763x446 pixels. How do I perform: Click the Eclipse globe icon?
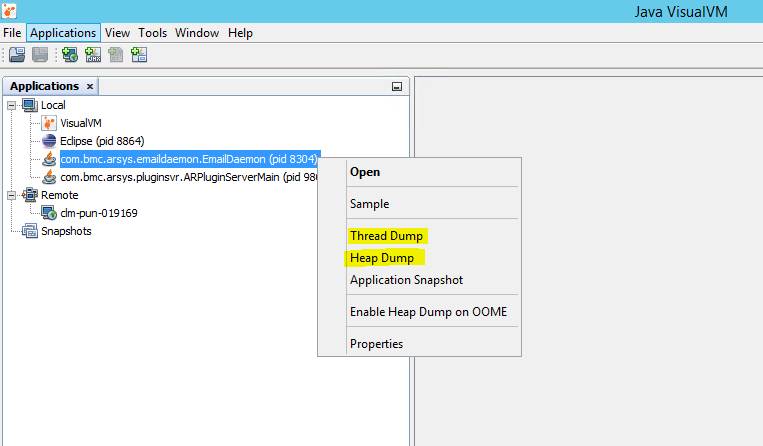[49, 141]
